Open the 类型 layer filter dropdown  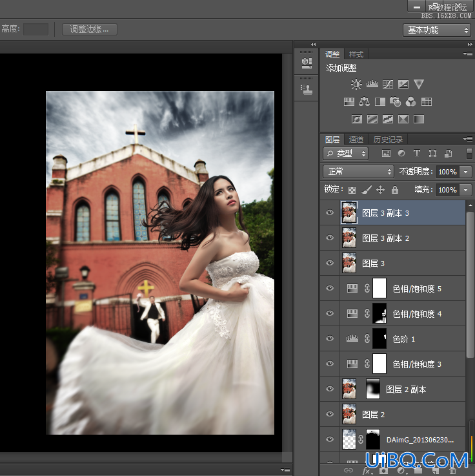point(345,154)
